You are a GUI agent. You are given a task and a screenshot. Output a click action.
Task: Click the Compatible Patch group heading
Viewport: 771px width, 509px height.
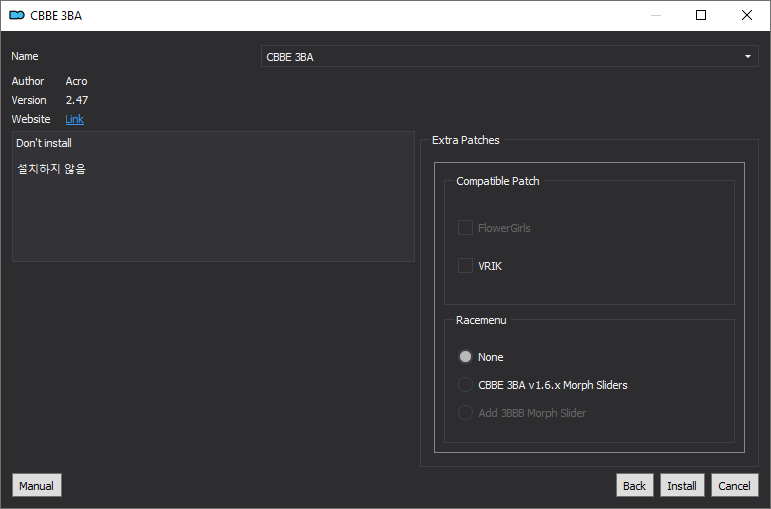click(498, 181)
